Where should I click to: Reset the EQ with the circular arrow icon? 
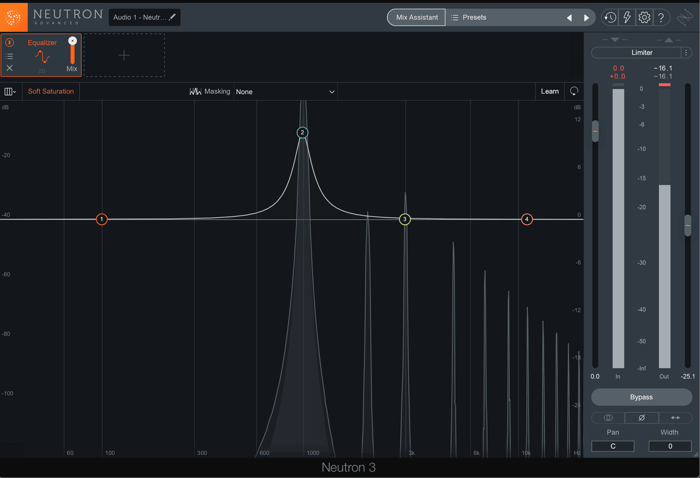574,91
